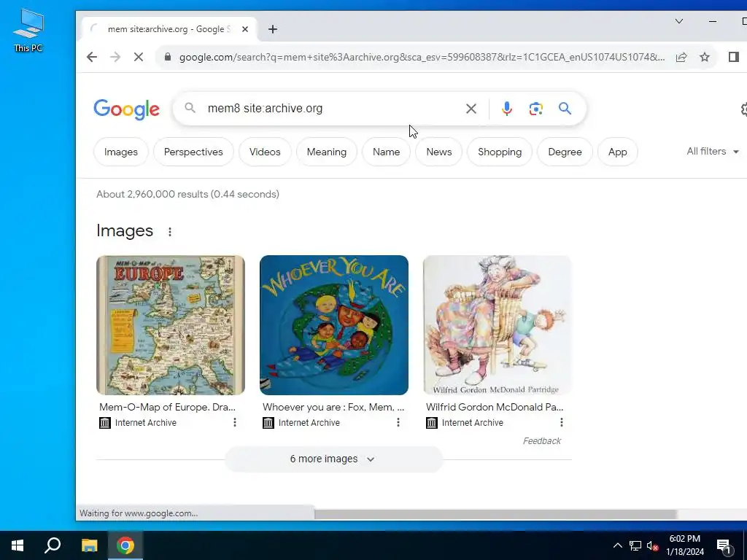Open a new browser tab
The width and height of the screenshot is (747, 560).
click(x=273, y=29)
